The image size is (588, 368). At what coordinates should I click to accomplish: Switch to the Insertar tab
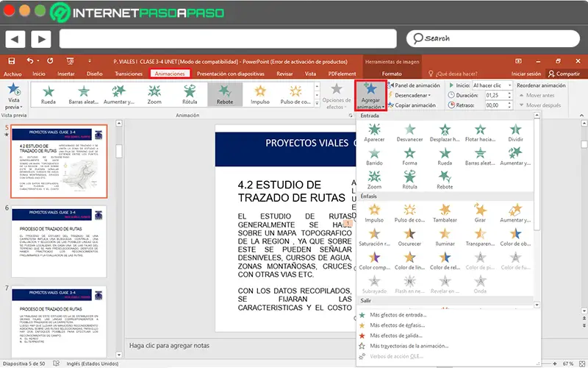66,74
